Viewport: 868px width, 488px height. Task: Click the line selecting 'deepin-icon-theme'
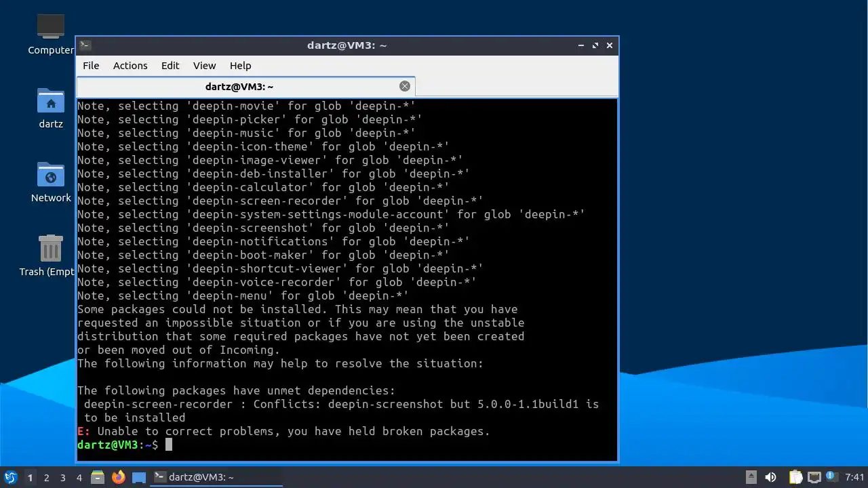point(263,146)
